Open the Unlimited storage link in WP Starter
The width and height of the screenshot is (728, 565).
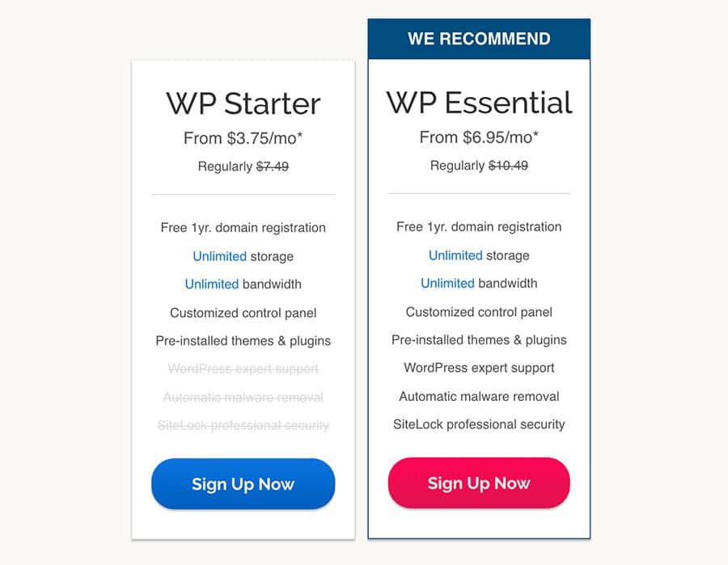219,256
